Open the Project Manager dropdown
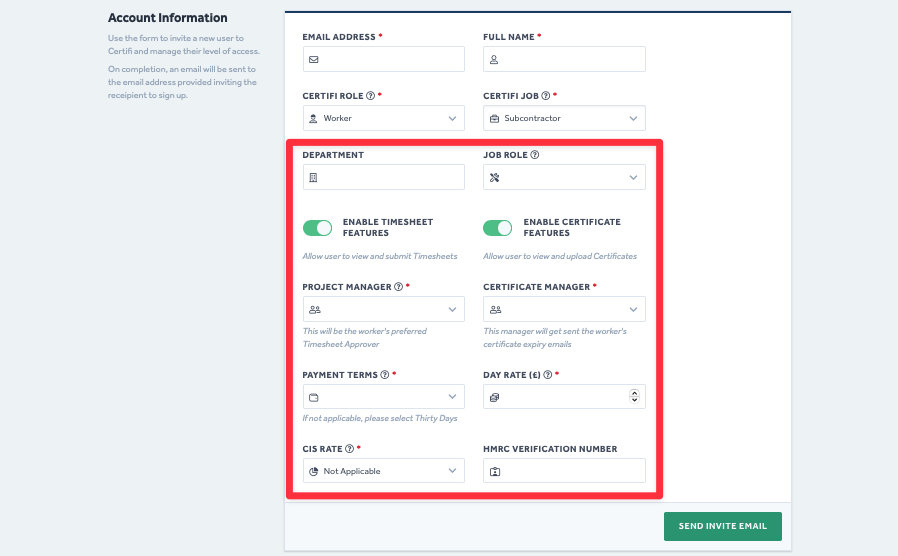The image size is (898, 556). (x=384, y=309)
